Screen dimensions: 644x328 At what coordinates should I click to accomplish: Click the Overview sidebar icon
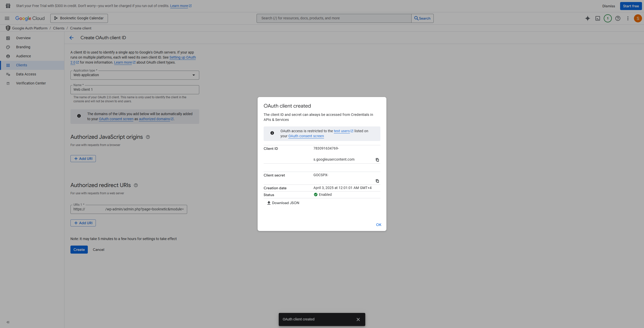[x=8, y=38]
